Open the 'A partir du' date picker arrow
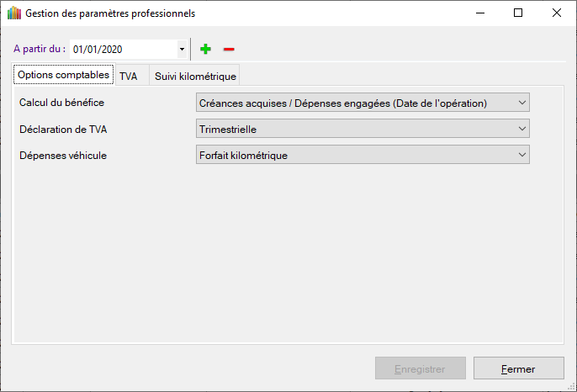Image resolution: width=577 pixels, height=392 pixels. click(x=182, y=50)
